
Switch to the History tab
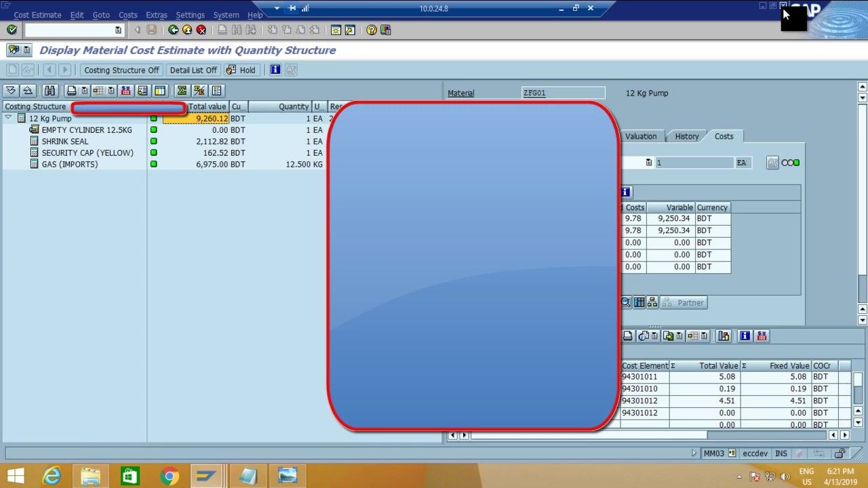tap(686, 136)
